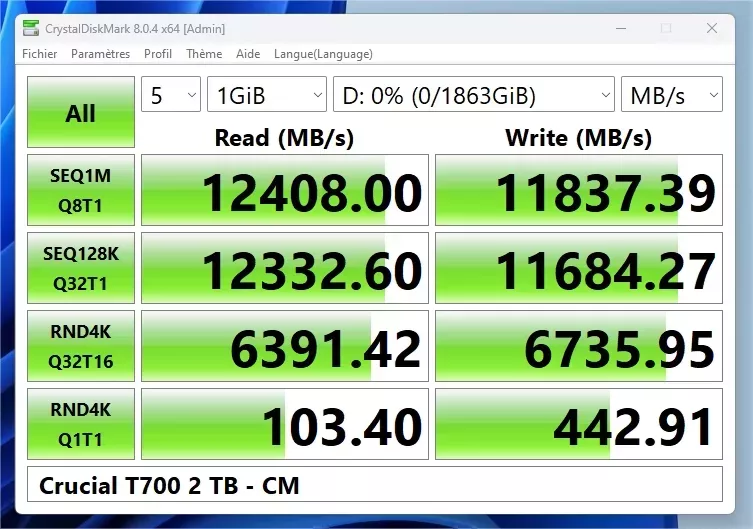The height and width of the screenshot is (529, 753).
Task: Click the SEQ128K write result 11684.27
Action: tap(579, 268)
